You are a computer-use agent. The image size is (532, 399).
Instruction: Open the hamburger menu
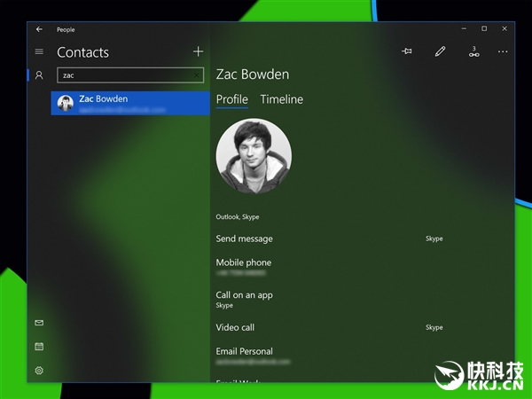(x=39, y=51)
